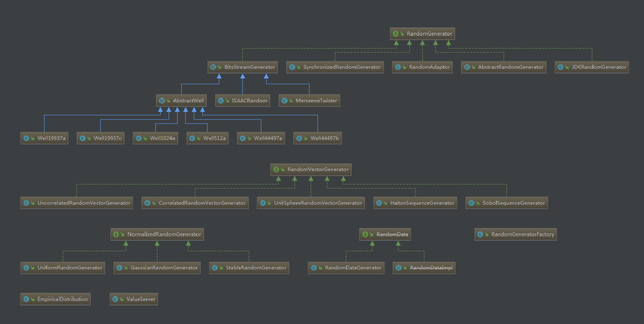
Task: Select the RandomVectorGenerator interface node
Action: pyautogui.click(x=311, y=169)
